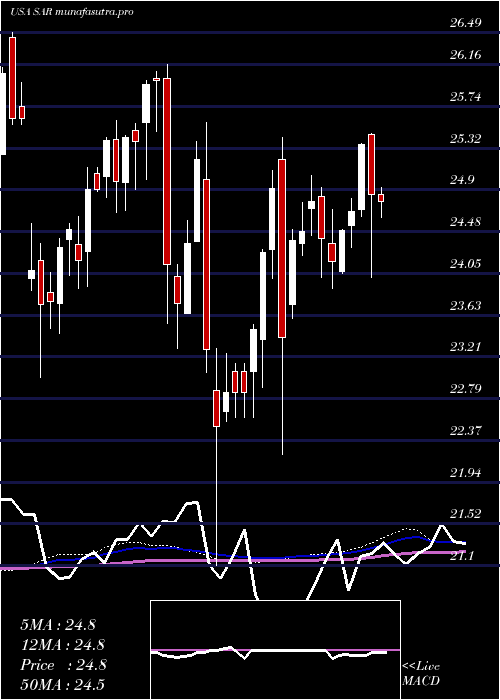Click the tall red candle near 26.49
The width and height of the screenshot is (500, 700).
12,78
